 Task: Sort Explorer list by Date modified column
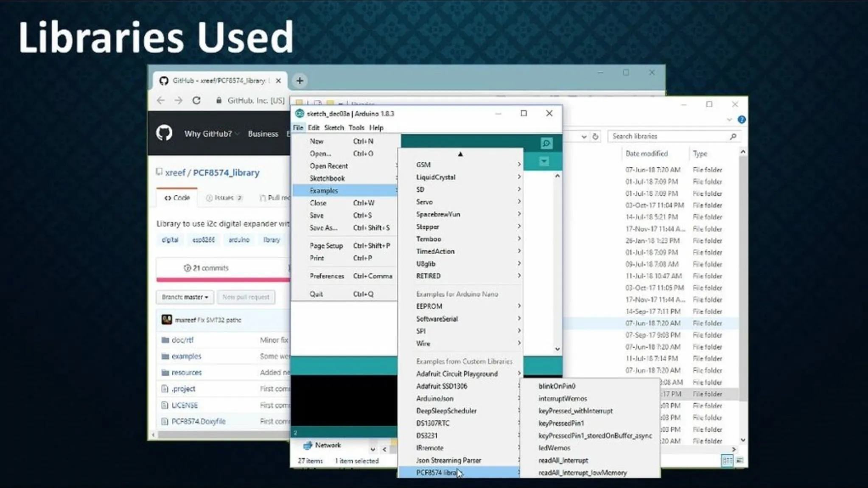(647, 154)
